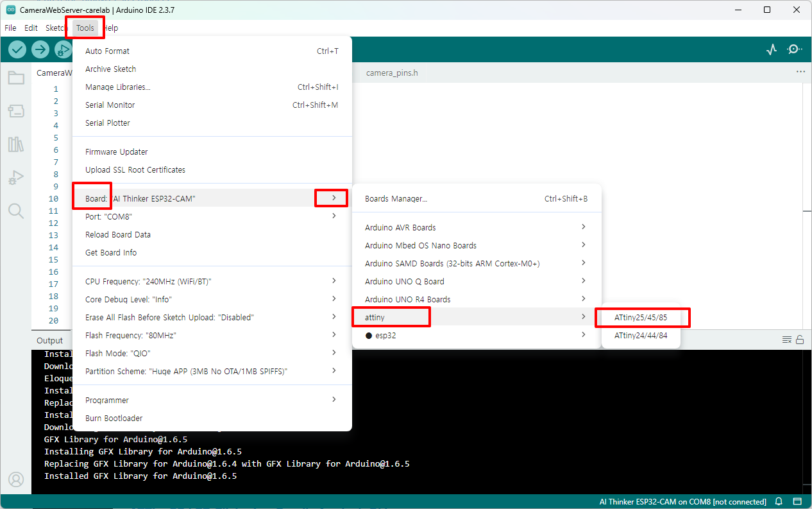Click Burn Bootloader

(x=212, y=418)
